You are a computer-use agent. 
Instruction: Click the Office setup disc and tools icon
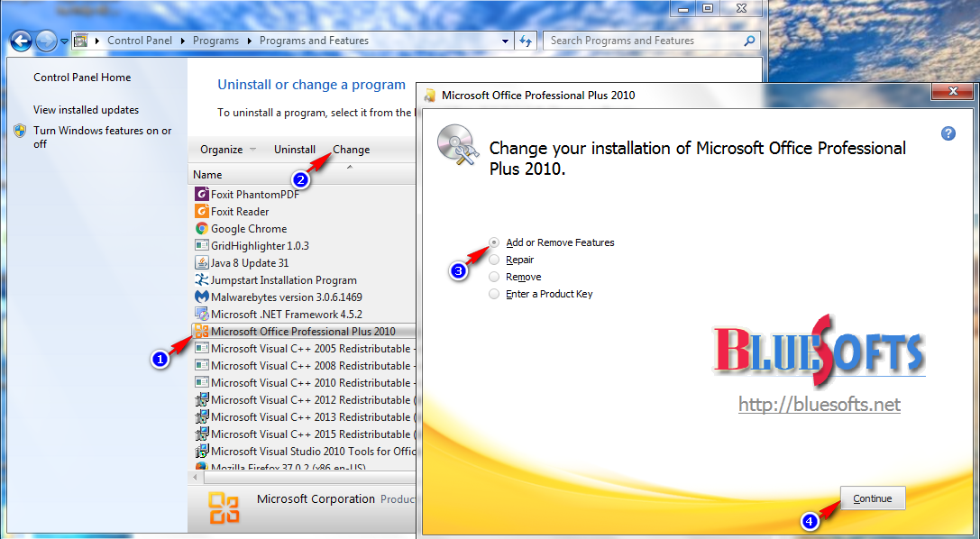pyautogui.click(x=458, y=145)
